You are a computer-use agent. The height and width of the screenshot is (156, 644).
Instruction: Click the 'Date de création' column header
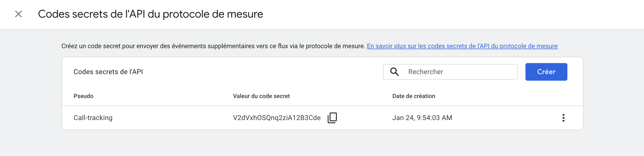point(414,96)
